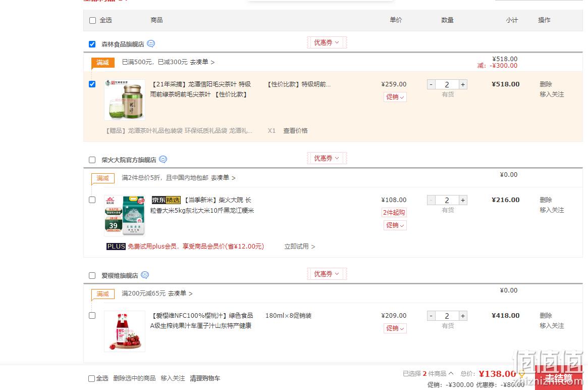The height and width of the screenshot is (390, 588).
Task: Click 去凑单 for 已满500元 promotion
Action: pyautogui.click(x=202, y=62)
